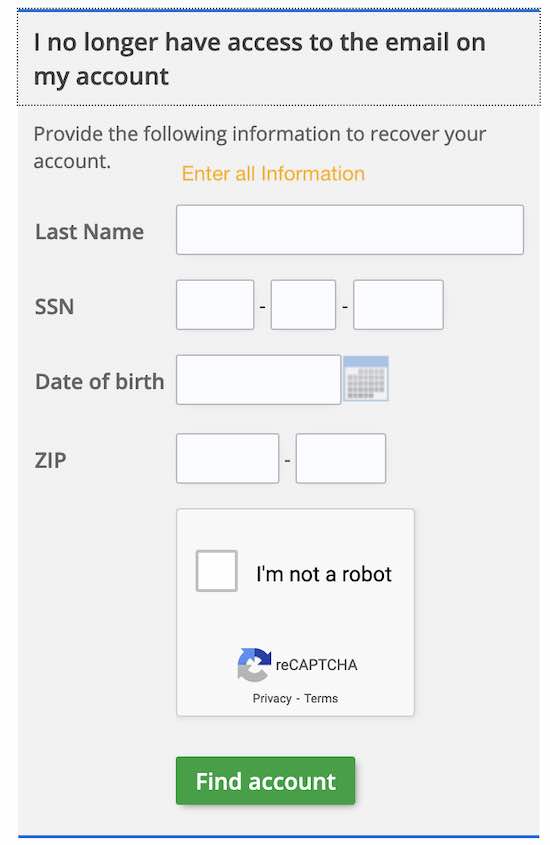Open the reCAPTCHA Terms link
This screenshot has width=550, height=845.
pyautogui.click(x=321, y=698)
